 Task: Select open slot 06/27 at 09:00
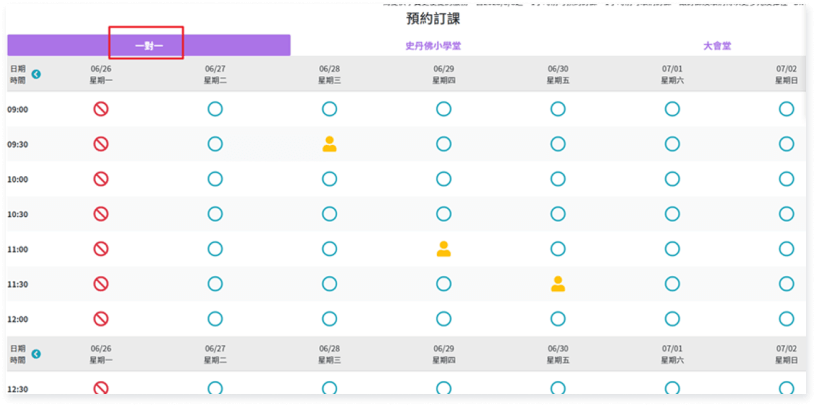tap(215, 109)
